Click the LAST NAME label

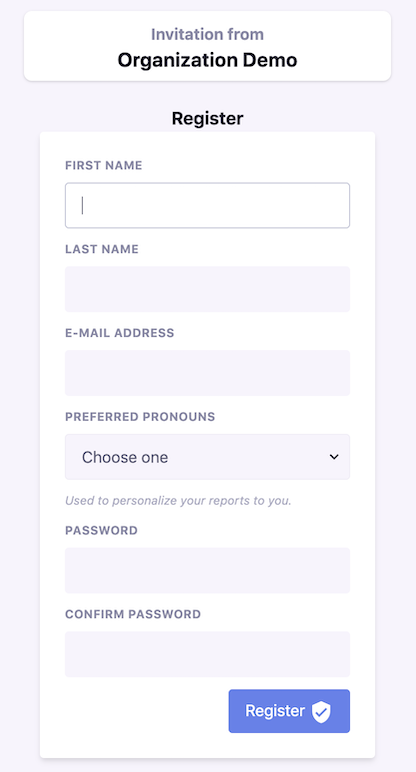pos(102,249)
